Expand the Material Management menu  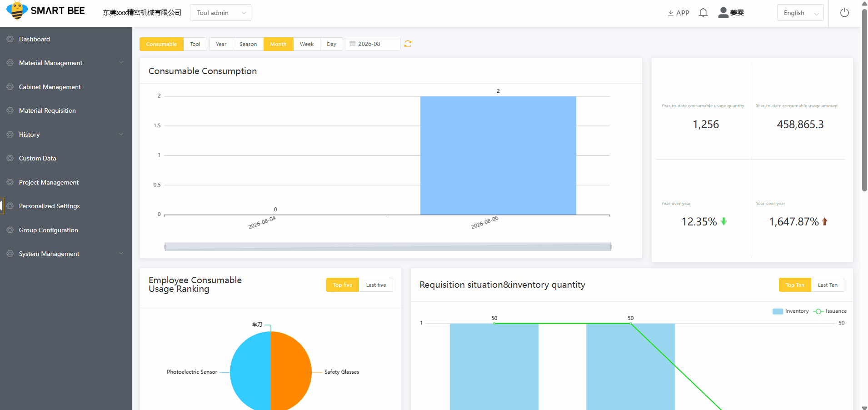point(66,63)
